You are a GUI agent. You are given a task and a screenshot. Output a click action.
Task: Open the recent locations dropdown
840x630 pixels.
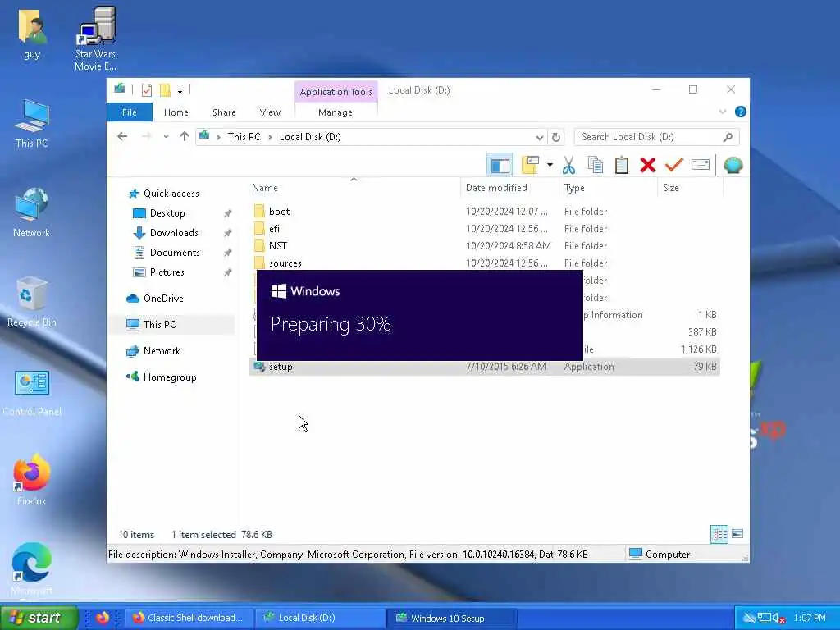(x=166, y=137)
